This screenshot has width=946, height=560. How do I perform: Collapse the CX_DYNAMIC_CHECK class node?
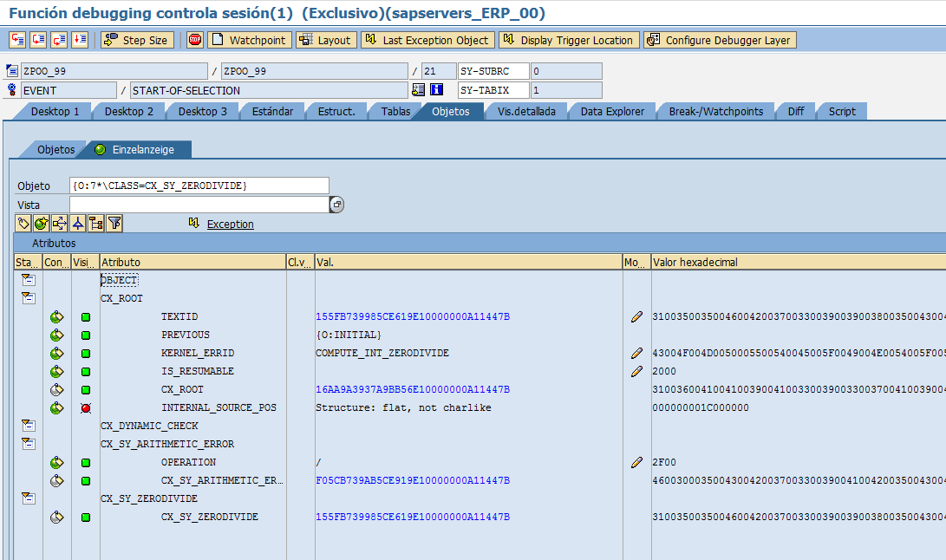(x=28, y=426)
